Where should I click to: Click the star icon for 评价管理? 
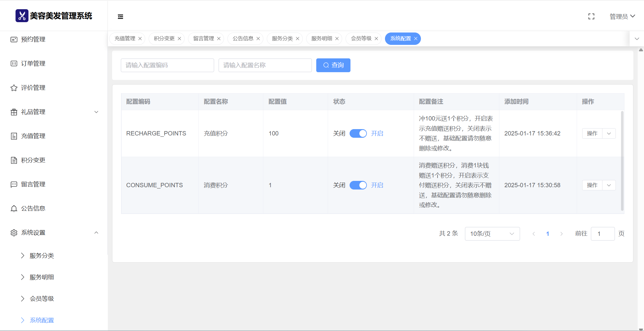14,88
